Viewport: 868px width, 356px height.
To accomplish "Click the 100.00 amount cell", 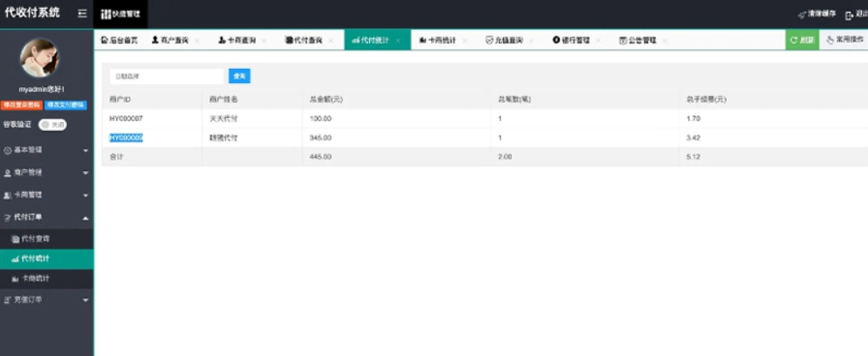I will tap(320, 119).
